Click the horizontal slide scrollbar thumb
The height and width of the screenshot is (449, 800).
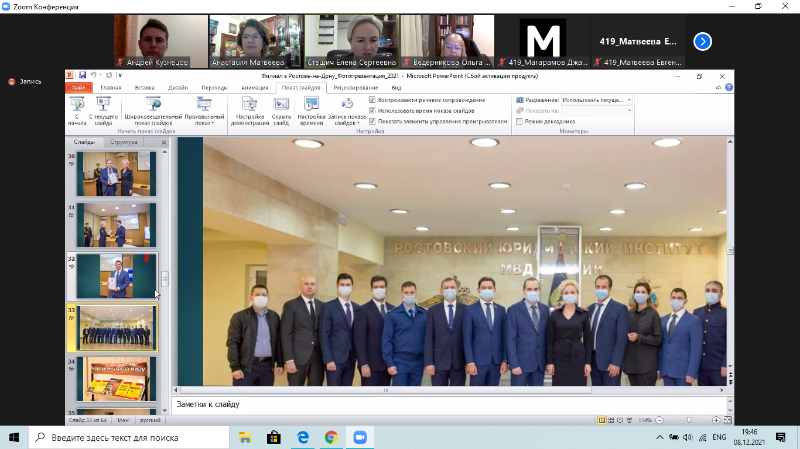pos(386,390)
